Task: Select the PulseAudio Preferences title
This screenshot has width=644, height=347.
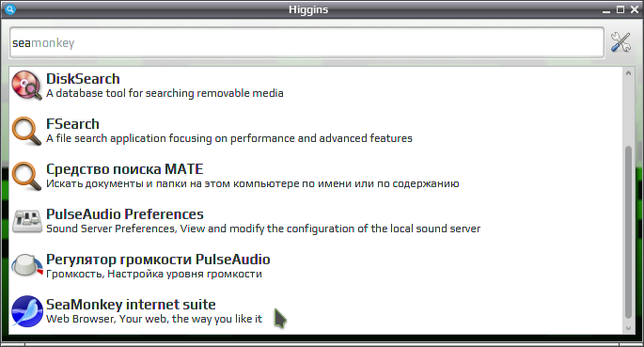Action: [x=125, y=214]
